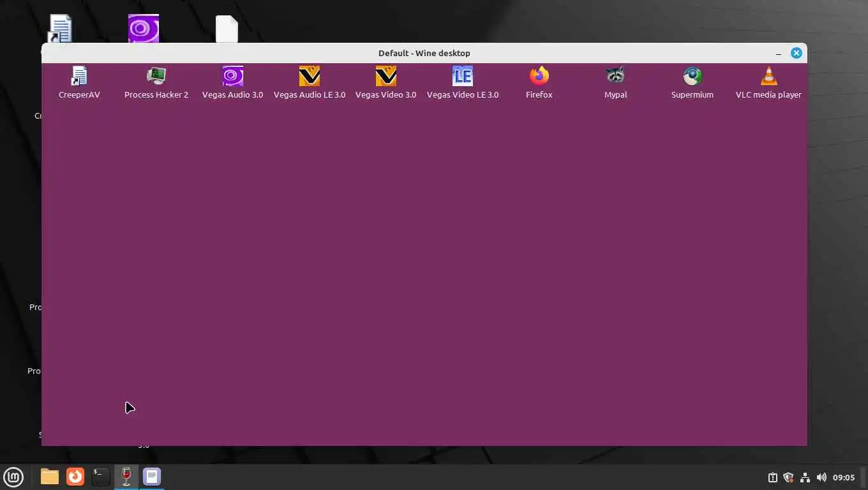
Task: Switch to the text editor taskbar item
Action: click(x=151, y=477)
